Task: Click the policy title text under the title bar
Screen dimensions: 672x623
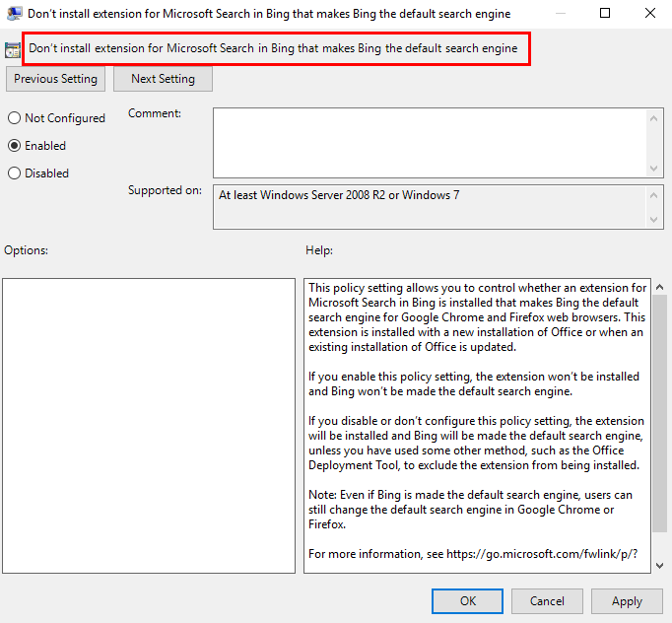Action: [273, 48]
